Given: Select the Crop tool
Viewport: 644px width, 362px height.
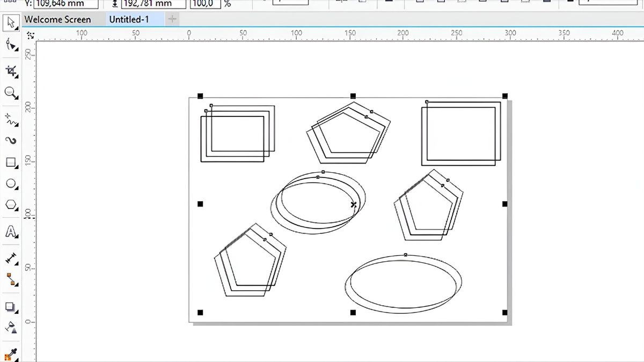Looking at the screenshot, I should (x=11, y=71).
